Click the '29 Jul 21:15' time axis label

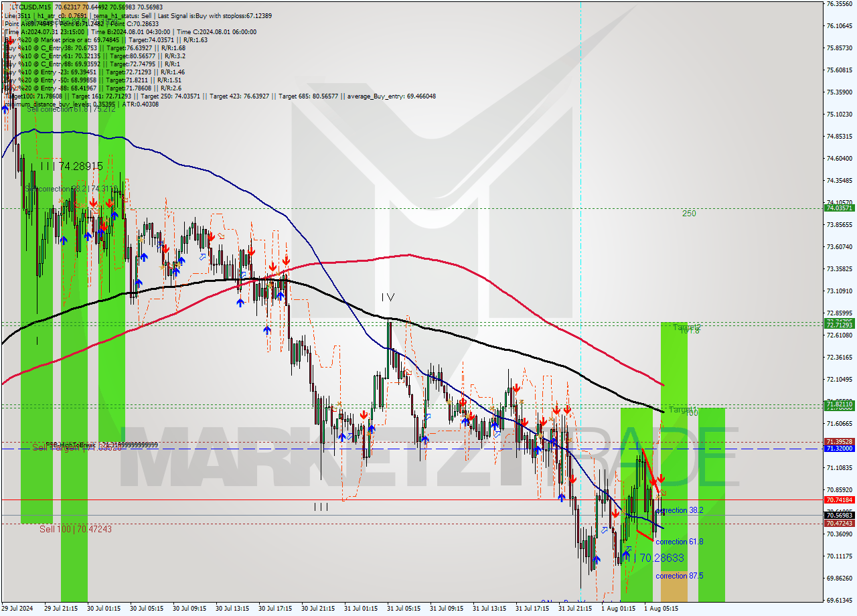62,609
